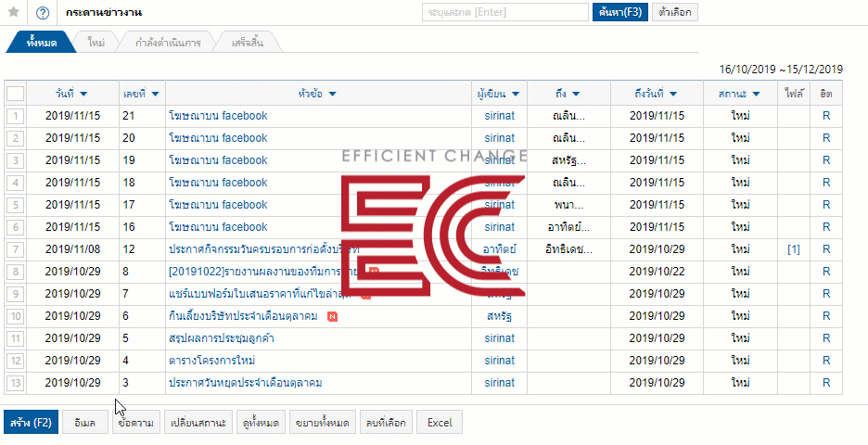
Task: Click date 2019/11/08 in row 7
Action: (72, 249)
